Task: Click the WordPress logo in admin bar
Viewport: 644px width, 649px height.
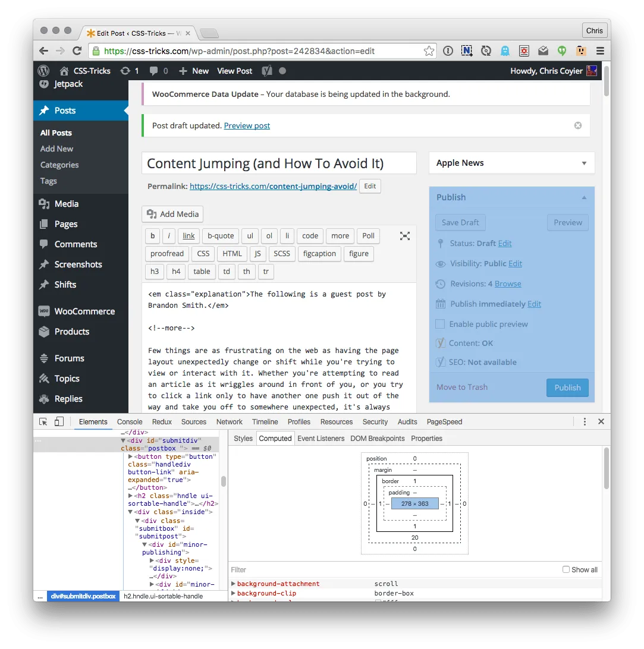Action: 43,71
